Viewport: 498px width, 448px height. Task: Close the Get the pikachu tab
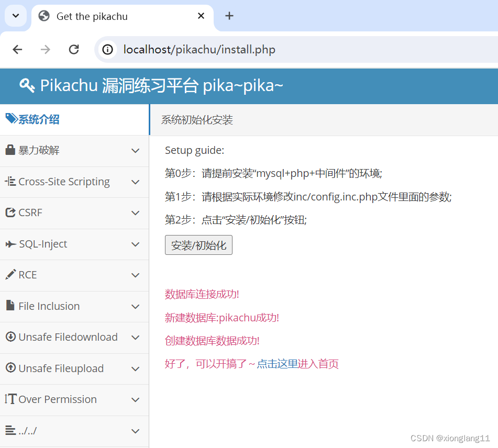pyautogui.click(x=201, y=16)
